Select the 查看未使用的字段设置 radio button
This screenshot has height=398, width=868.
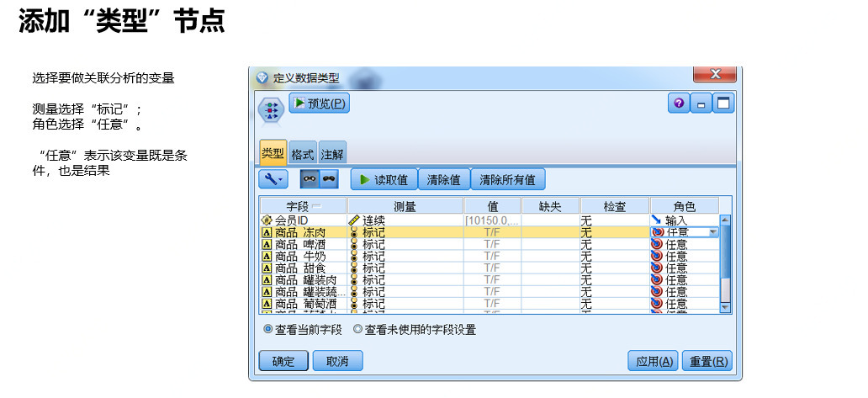(357, 329)
